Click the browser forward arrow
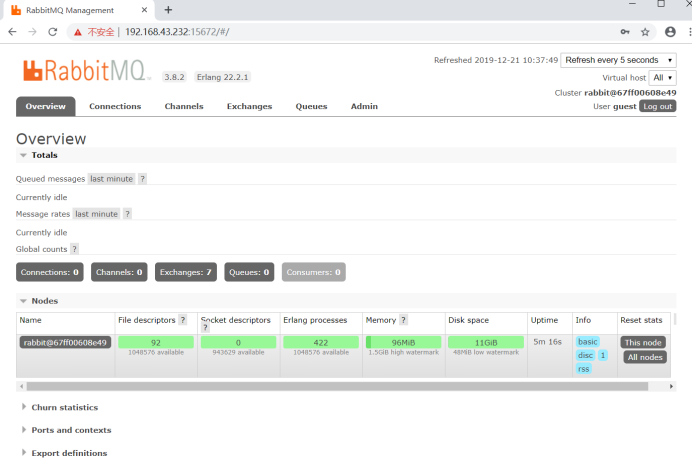This screenshot has height=459, width=692. click(32, 32)
